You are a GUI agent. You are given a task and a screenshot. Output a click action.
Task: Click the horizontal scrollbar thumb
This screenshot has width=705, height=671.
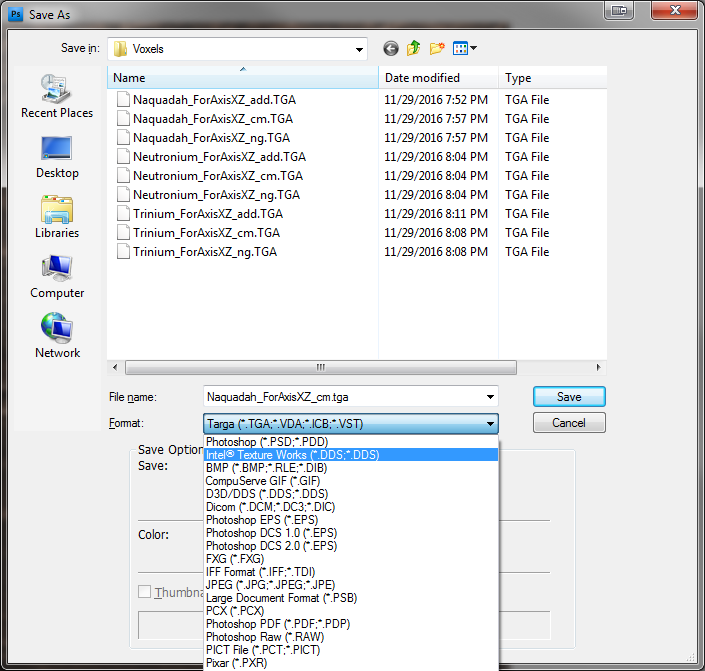321,367
